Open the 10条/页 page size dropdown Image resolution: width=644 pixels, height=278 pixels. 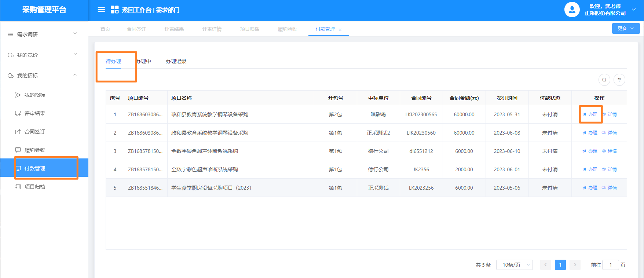[x=514, y=265]
